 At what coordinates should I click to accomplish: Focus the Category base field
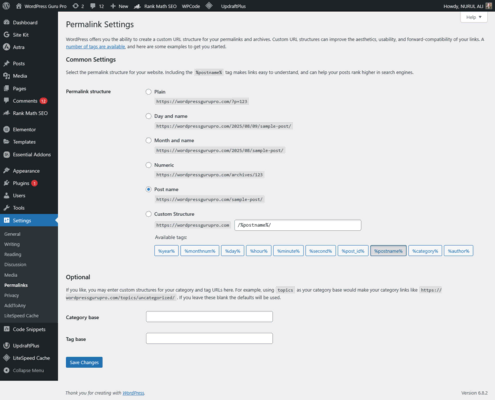tap(209, 317)
